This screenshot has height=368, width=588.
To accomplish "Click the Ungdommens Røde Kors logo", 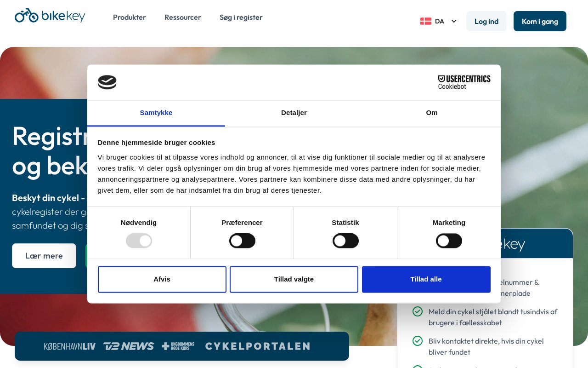I will 178,346.
